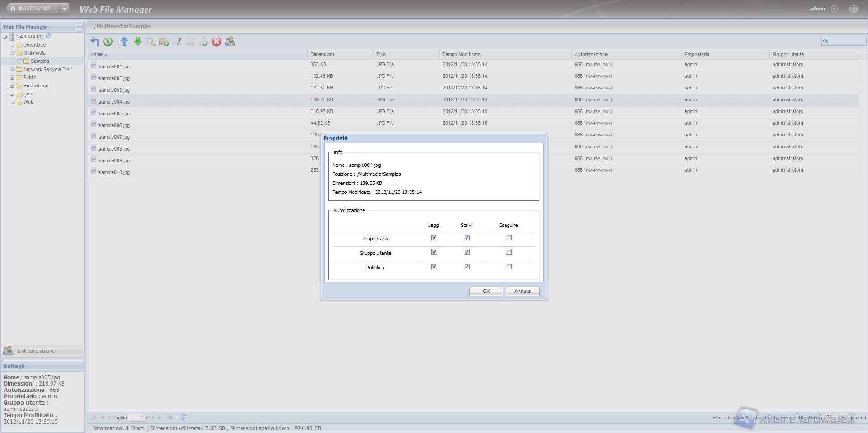Click the green download arrow icon
Viewport: 868px width, 433px height.
click(138, 42)
